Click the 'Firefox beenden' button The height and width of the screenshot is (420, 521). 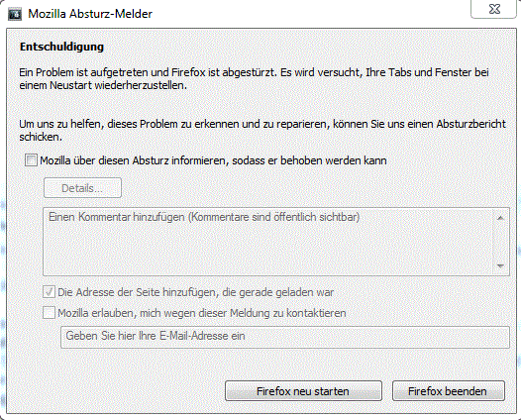[x=449, y=390]
